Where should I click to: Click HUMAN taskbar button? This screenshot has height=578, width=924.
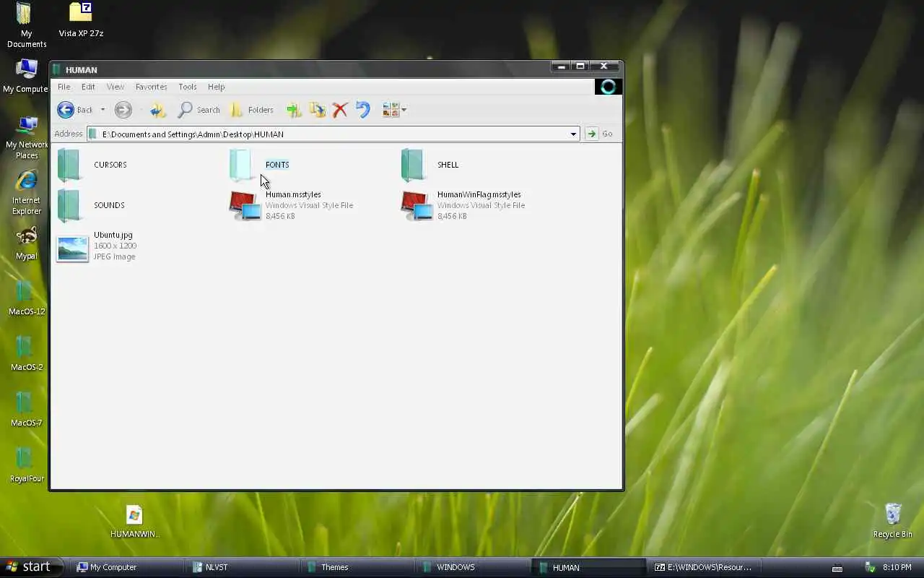tap(588, 567)
